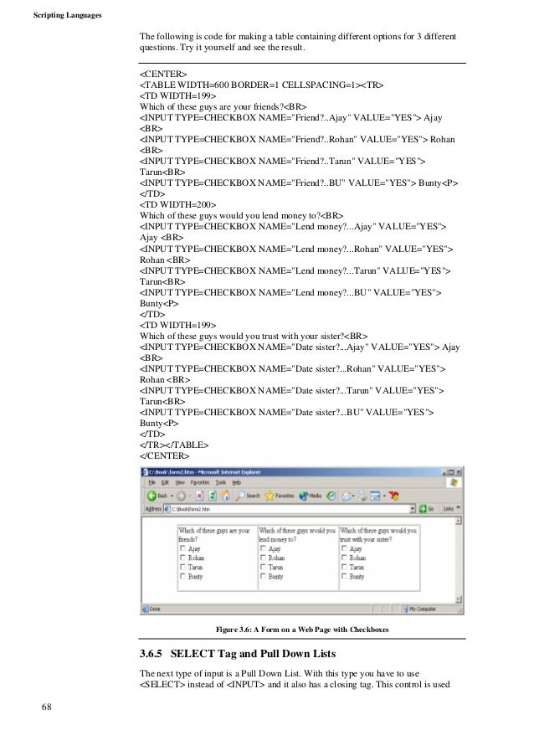Open the Back button history dropdown arrow

coord(172,496)
